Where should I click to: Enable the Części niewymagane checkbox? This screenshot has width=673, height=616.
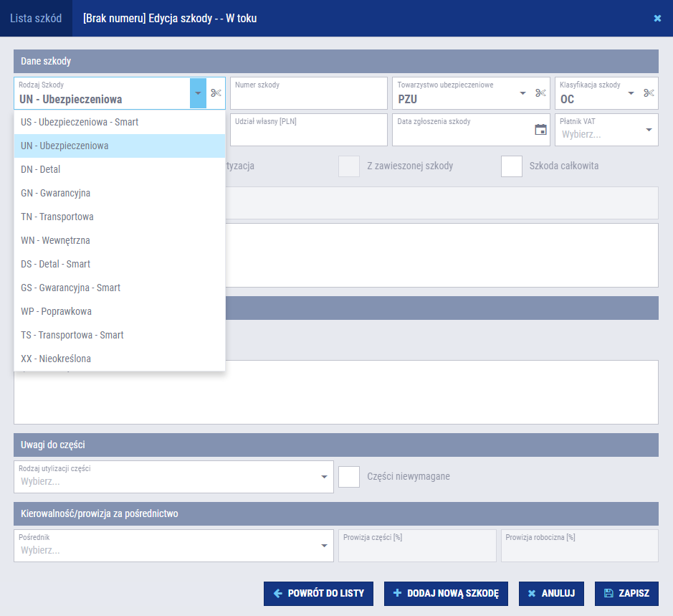click(x=349, y=476)
